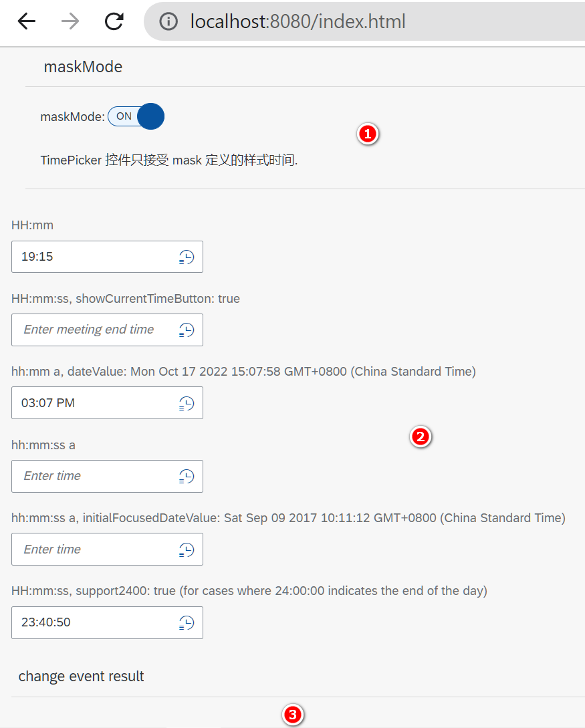Go back to the previous page

click(27, 21)
